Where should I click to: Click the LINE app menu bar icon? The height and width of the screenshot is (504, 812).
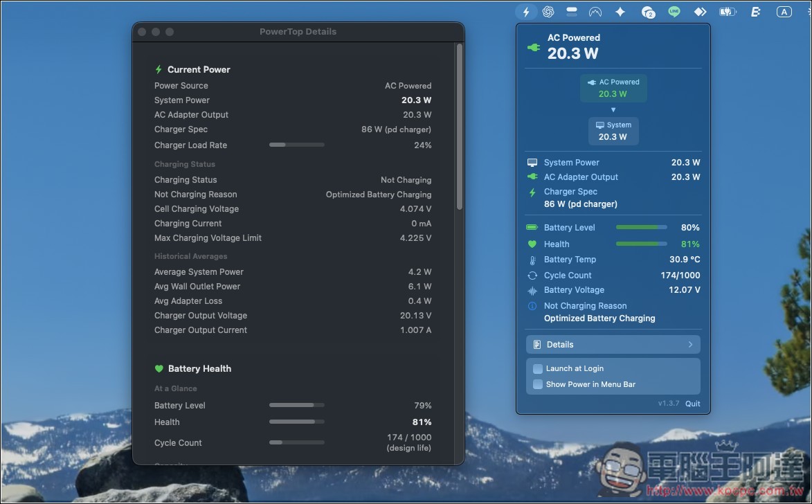pyautogui.click(x=674, y=11)
